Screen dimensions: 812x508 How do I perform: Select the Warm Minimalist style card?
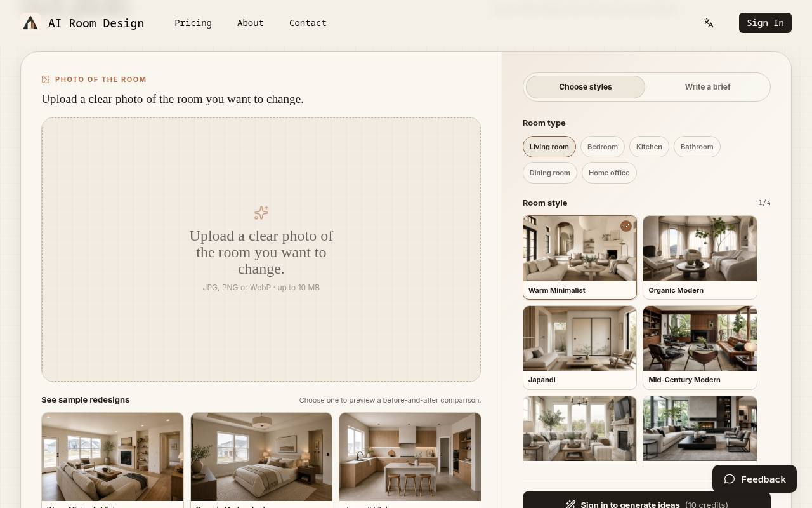(580, 257)
